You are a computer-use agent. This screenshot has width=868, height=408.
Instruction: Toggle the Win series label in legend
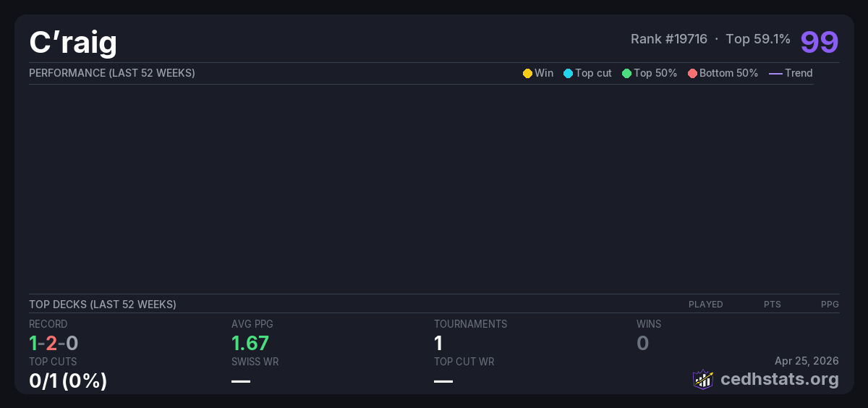[x=544, y=73]
